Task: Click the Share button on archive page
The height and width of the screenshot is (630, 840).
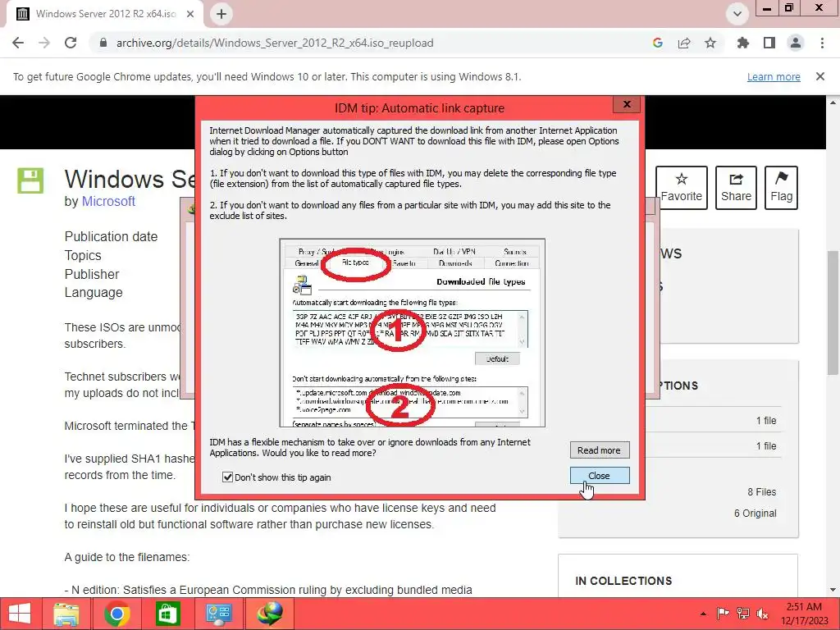Action: coord(736,188)
